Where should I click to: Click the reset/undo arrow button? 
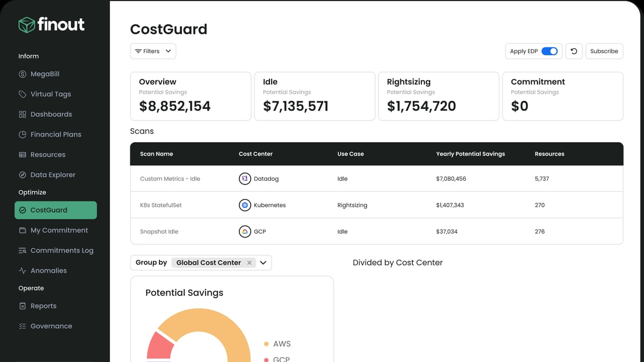574,51
